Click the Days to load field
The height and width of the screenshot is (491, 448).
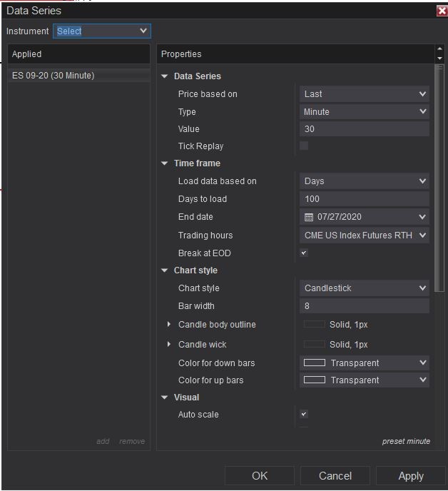tap(364, 199)
